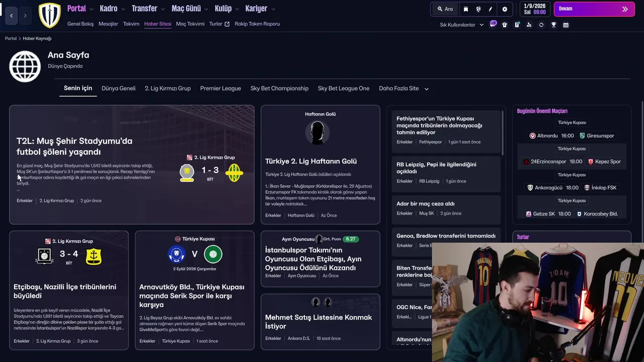Image resolution: width=644 pixels, height=362 pixels.
Task: Open Genel Bakış submenu item
Action: click(x=80, y=24)
